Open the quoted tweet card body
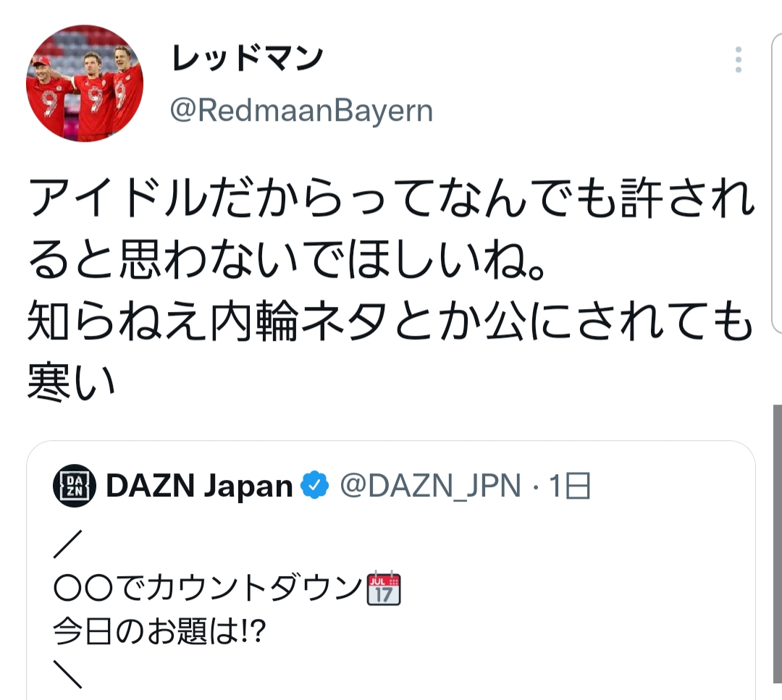782x700 pixels. [390, 570]
